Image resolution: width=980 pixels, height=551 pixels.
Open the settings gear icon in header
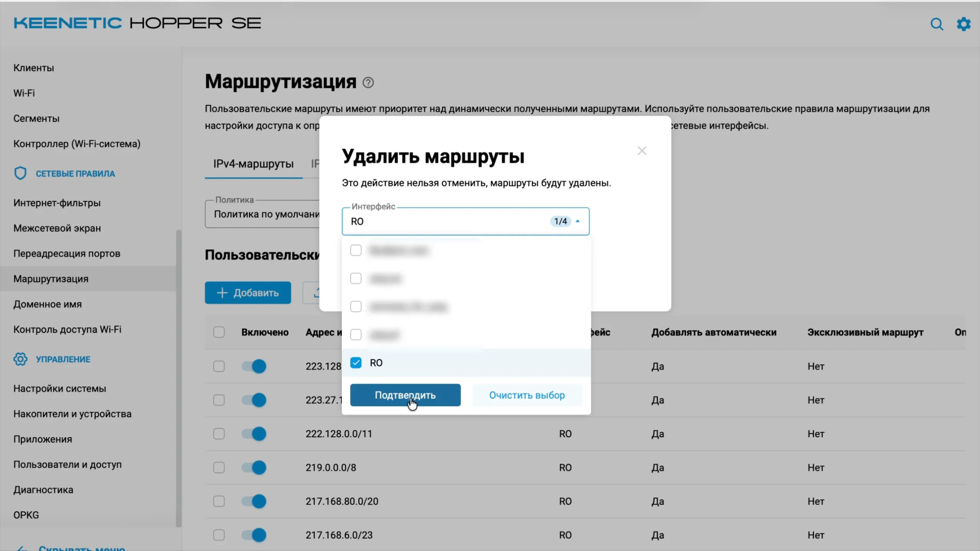(x=964, y=24)
